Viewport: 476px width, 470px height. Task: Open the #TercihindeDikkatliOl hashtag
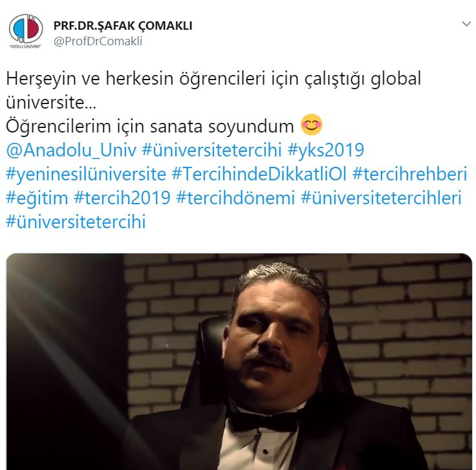[x=259, y=174]
